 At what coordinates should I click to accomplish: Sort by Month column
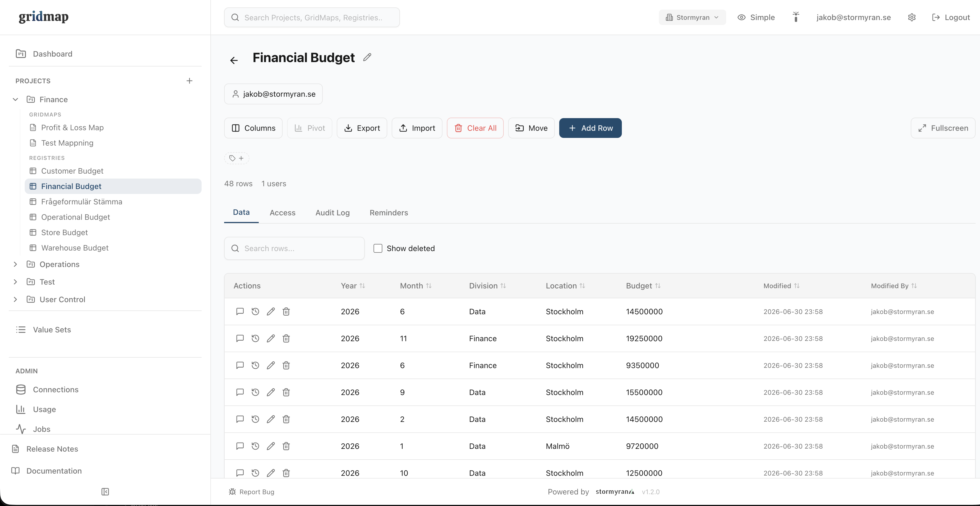416,286
